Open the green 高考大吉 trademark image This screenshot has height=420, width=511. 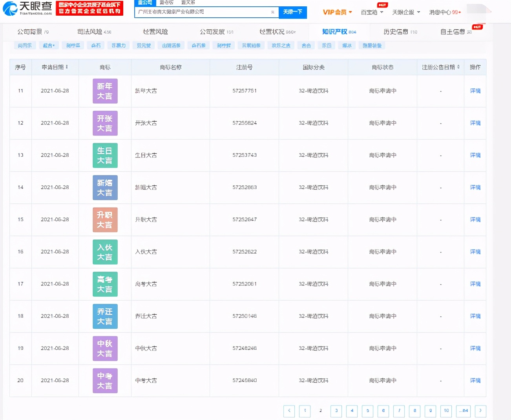[105, 284]
